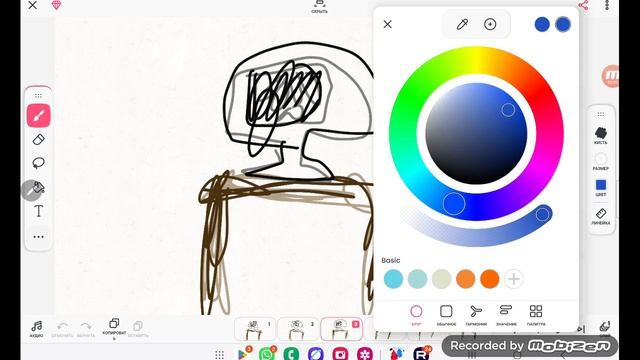This screenshot has height=360, width=640.
Task: Open Samsung Internet browser from taskbar
Action: click(316, 354)
